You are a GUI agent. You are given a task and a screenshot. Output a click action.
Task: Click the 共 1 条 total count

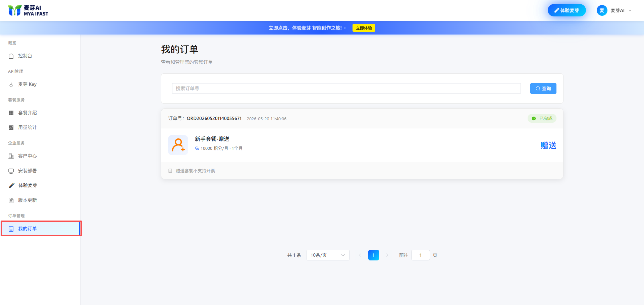pyautogui.click(x=294, y=255)
